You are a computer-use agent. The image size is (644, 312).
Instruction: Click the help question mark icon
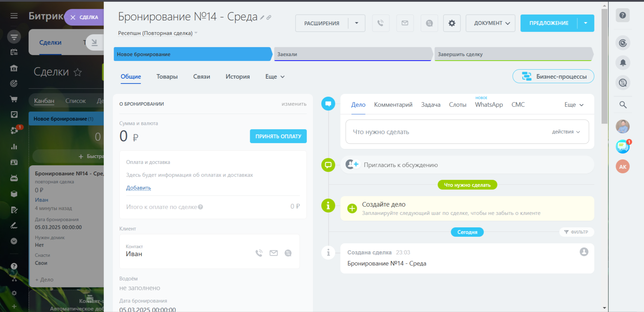click(623, 15)
